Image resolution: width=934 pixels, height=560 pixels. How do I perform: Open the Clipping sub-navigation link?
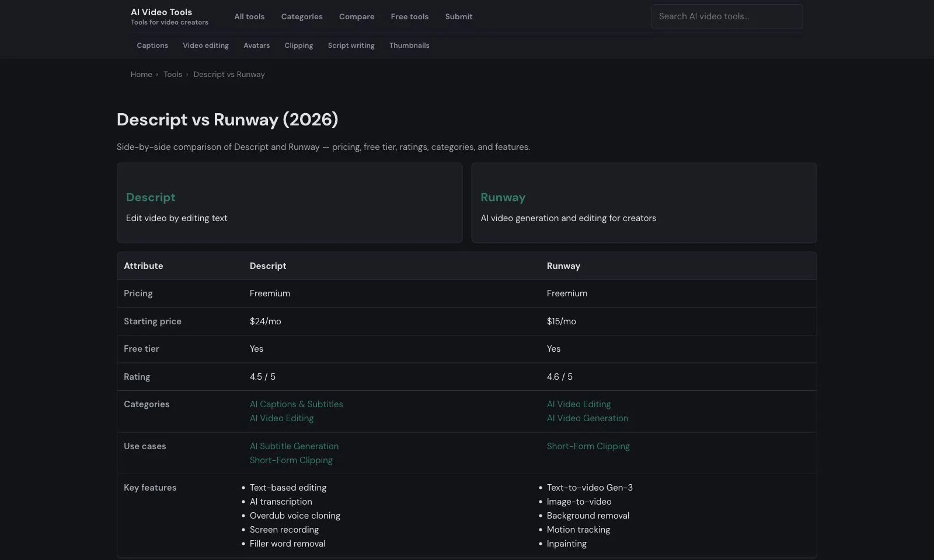tap(299, 45)
